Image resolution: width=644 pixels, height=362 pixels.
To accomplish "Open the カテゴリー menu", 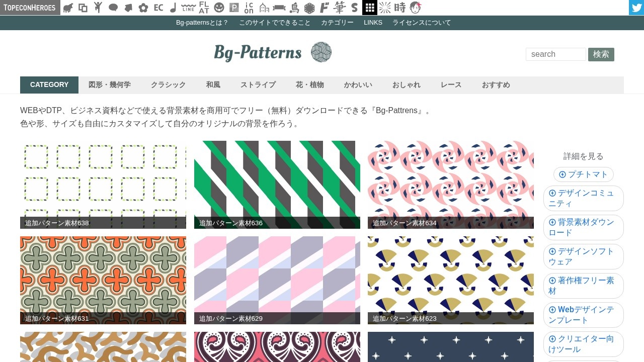I will coord(337,23).
